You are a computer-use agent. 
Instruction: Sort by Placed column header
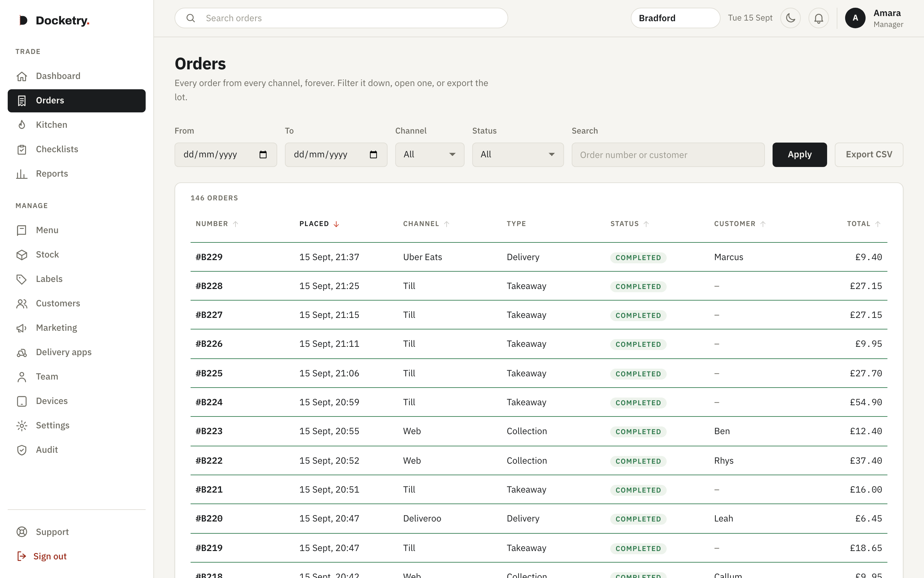(x=319, y=223)
